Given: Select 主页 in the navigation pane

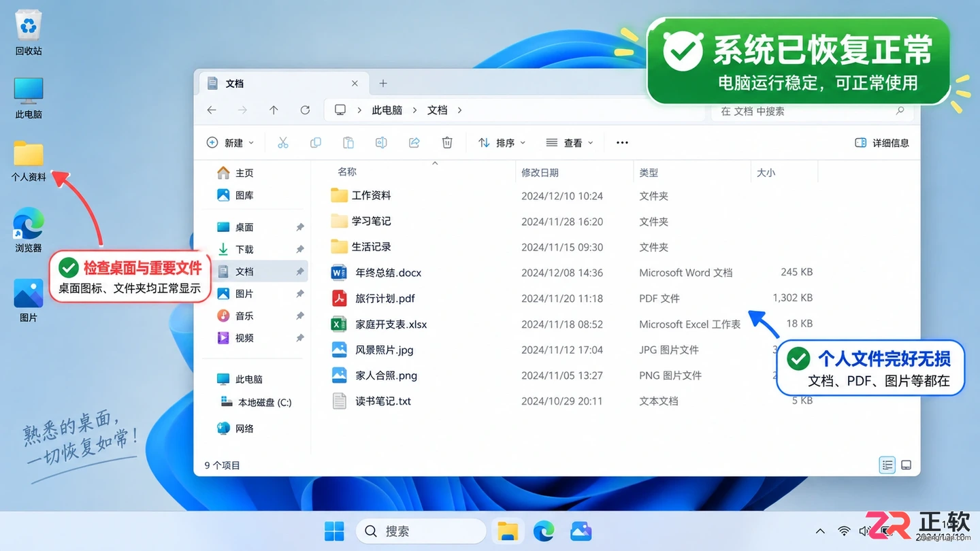Looking at the screenshot, I should click(x=235, y=173).
